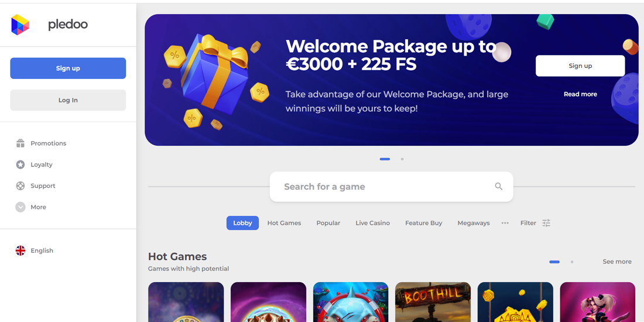Open Read more on welcome banner
The width and height of the screenshot is (644, 322).
[x=580, y=94]
